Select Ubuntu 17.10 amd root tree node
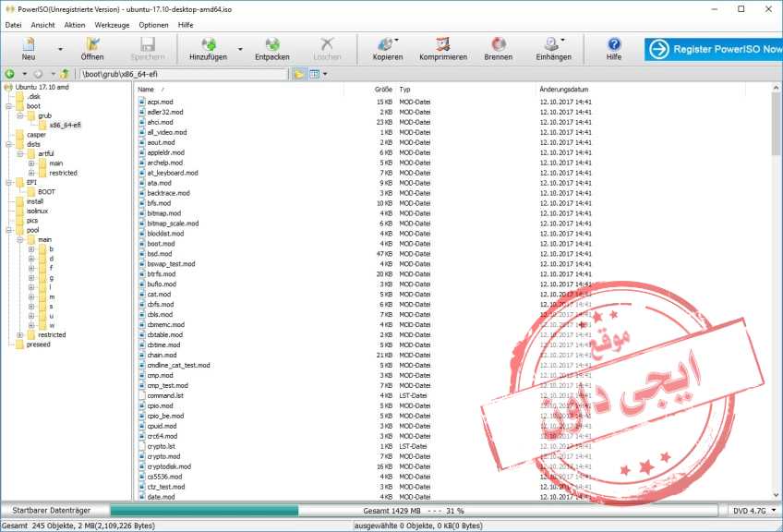The height and width of the screenshot is (532, 783). point(42,87)
